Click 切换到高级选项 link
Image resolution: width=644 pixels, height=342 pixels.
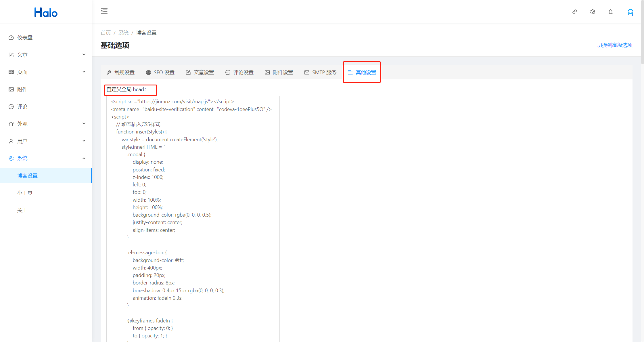[614, 45]
